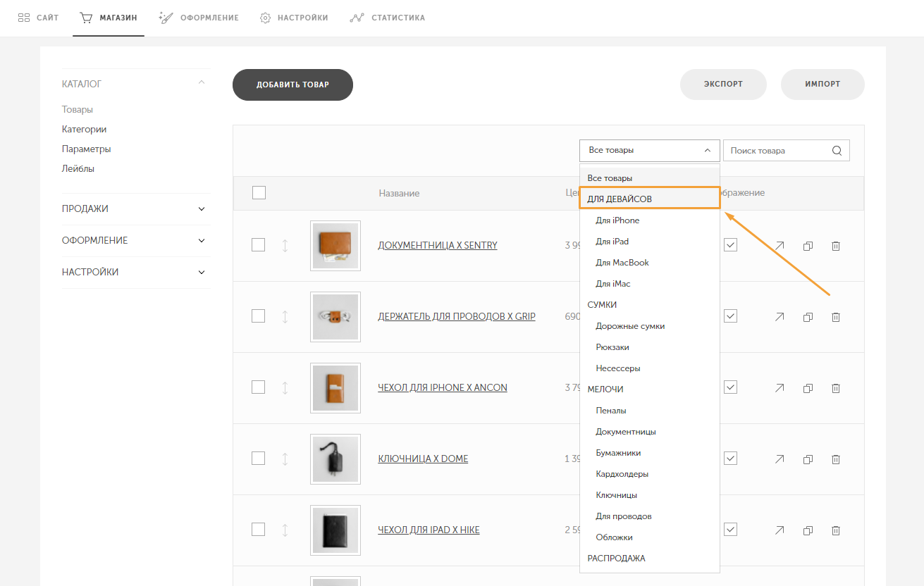Screen dimensions: 924x586
Task: Expand the Продажи sidebar section
Action: pos(202,209)
